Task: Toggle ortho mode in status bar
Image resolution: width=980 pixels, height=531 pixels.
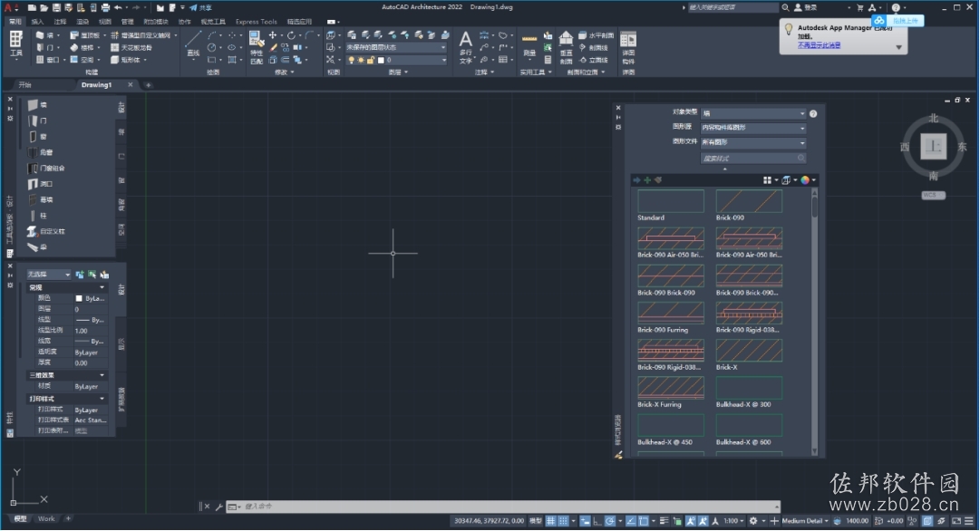Action: (597, 520)
